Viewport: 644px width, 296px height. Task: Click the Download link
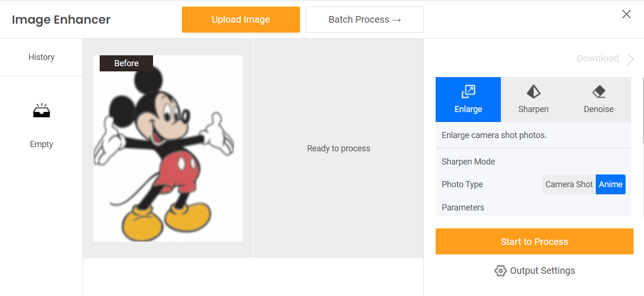coord(598,59)
